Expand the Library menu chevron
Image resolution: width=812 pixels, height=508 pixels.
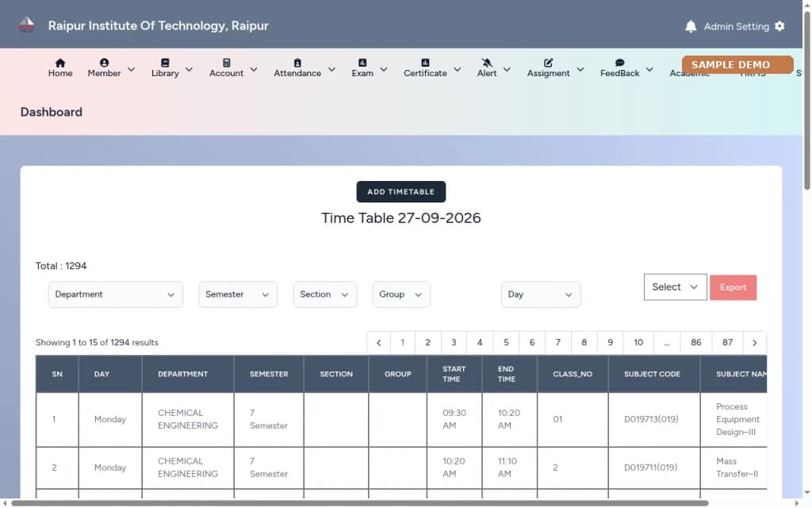coord(189,69)
